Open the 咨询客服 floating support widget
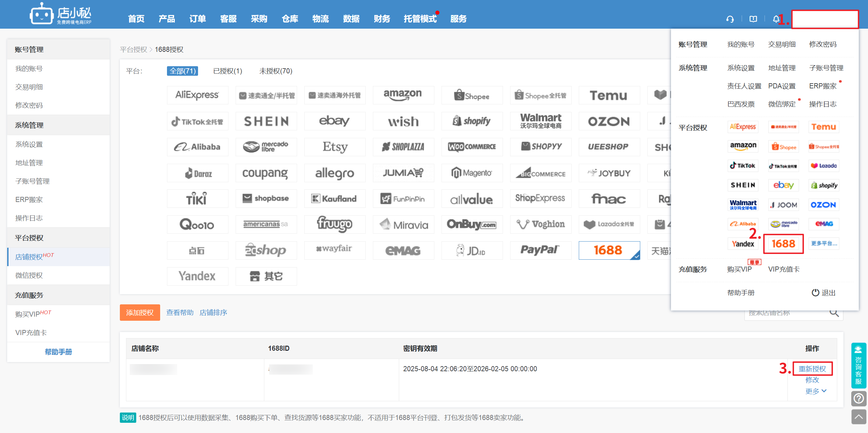Viewport: 868px width, 433px height. tap(858, 366)
